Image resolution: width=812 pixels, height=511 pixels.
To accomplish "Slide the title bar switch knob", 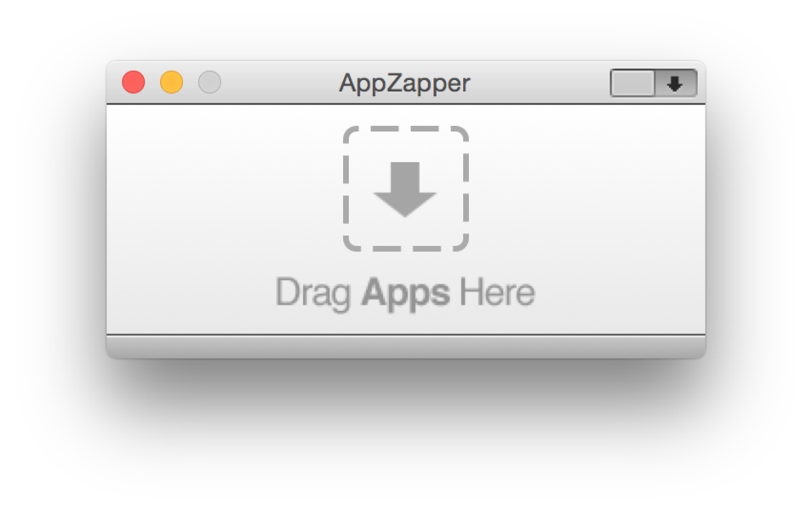I will [632, 83].
